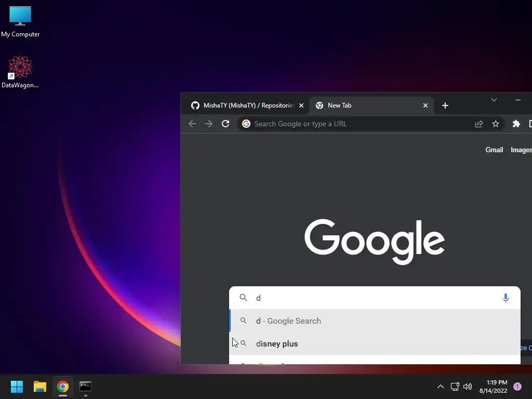Reload the current page
This screenshot has width=532, height=399.
click(225, 124)
